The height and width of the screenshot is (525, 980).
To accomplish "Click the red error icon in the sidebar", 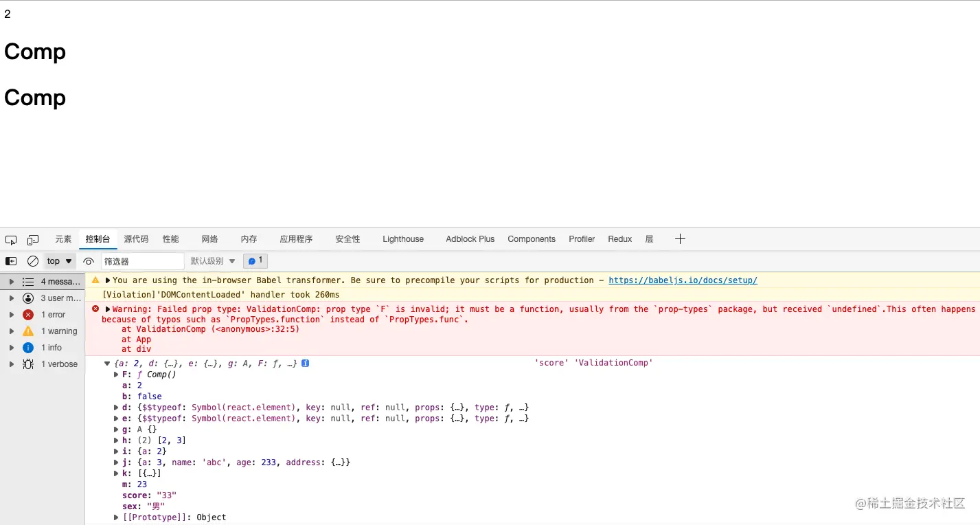I will pos(28,315).
